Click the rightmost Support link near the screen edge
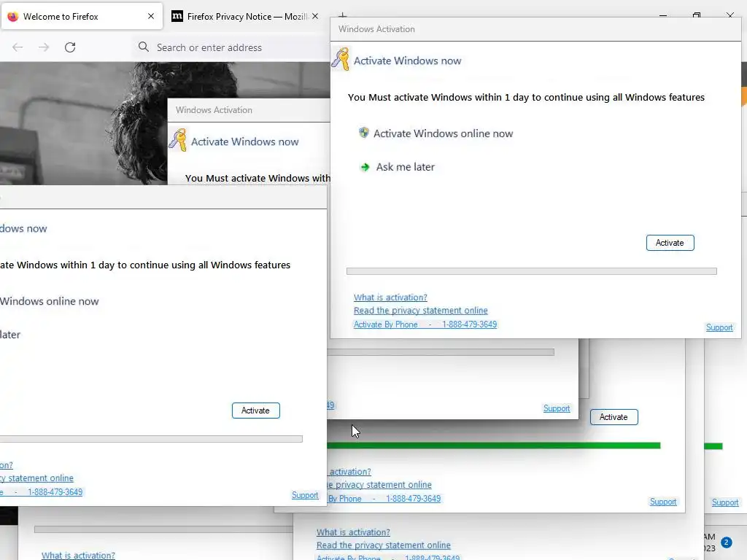This screenshot has height=560, width=747. pos(725,503)
